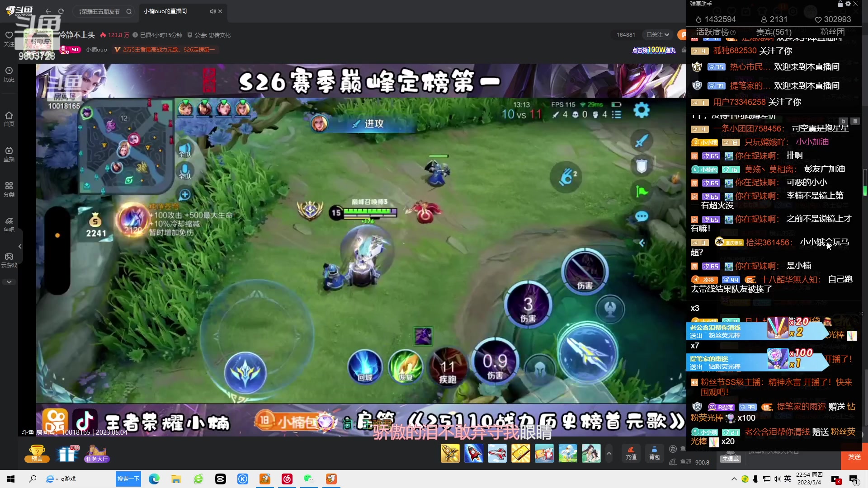Click the username 用户73346258 in chat
Viewport: 868px width, 488px height.
tap(739, 102)
